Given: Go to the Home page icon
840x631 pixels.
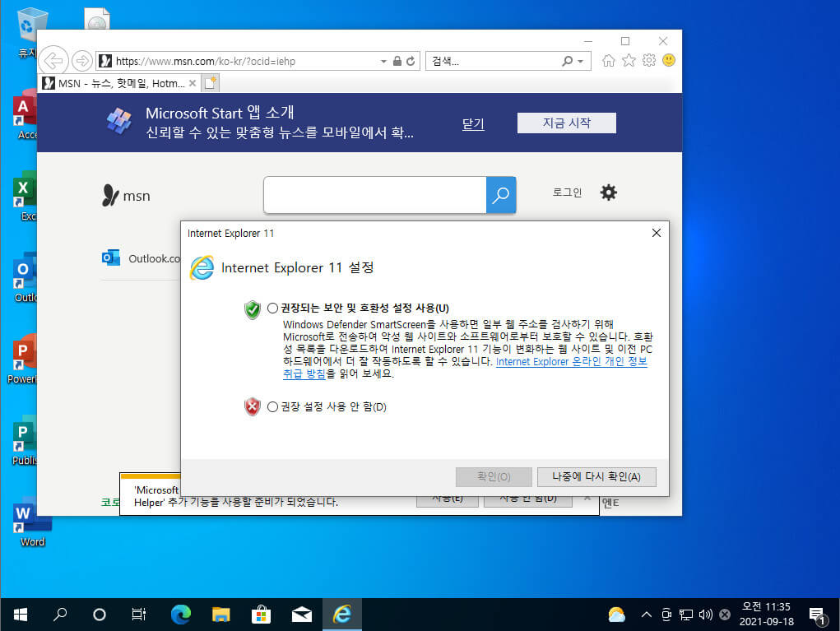Looking at the screenshot, I should pyautogui.click(x=609, y=61).
